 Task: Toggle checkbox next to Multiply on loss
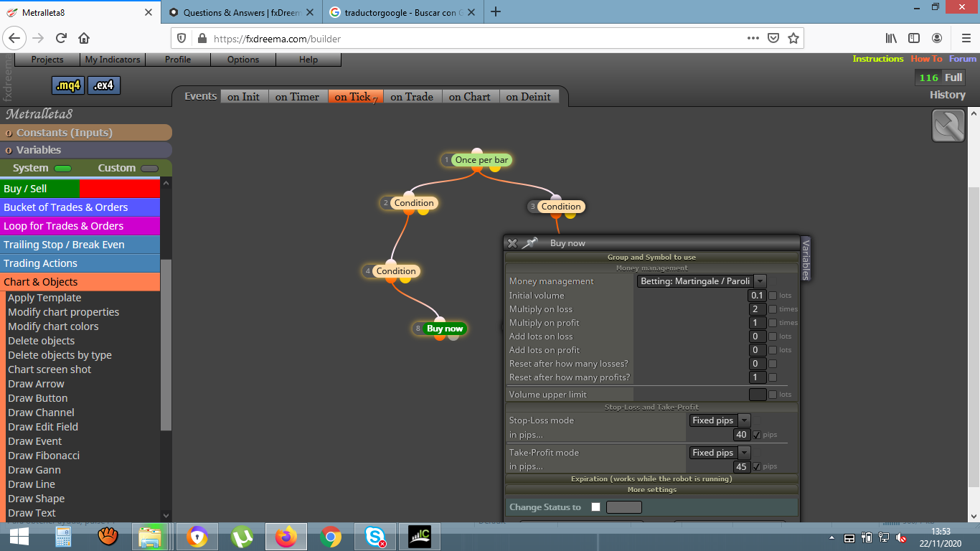773,309
